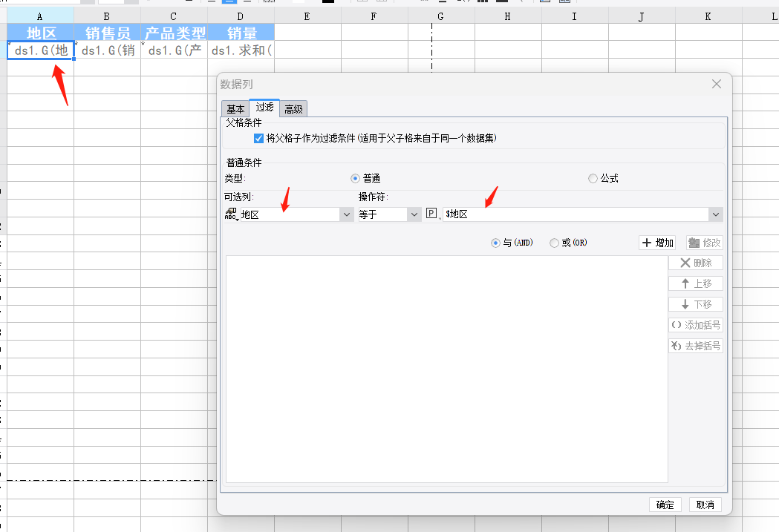This screenshot has height=532, width=779.
Task: Select cell C2 ds1.G(产
Action: (174, 50)
